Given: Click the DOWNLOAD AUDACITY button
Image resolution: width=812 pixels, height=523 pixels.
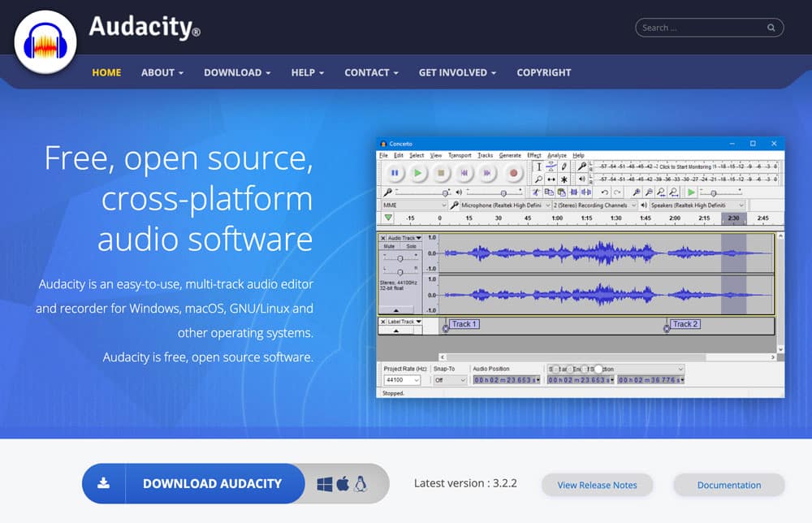Looking at the screenshot, I should coord(212,483).
